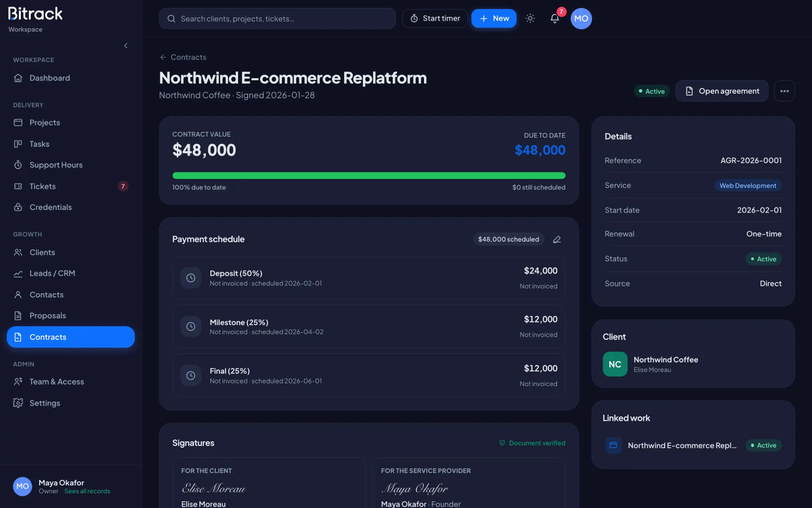Screen dimensions: 812x508
Task: Click the Web Development service tag
Action: 748,186
